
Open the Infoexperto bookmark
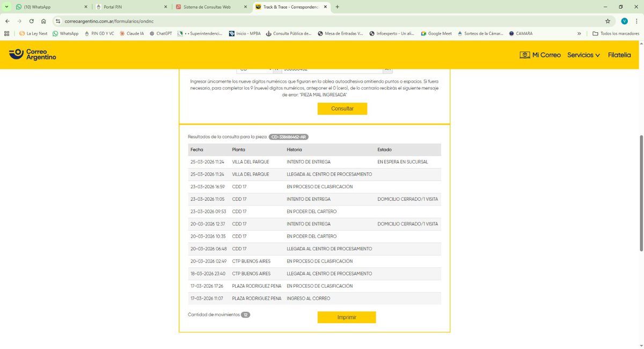(x=392, y=33)
